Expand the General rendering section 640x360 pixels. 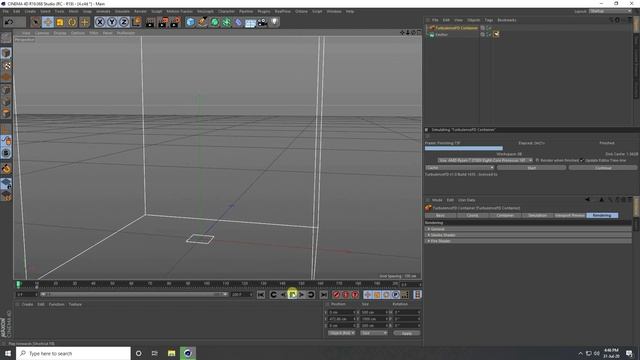tap(528, 229)
